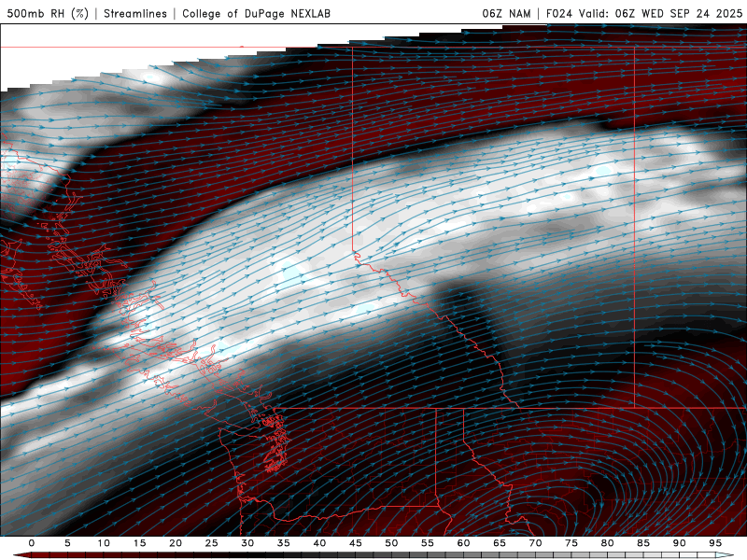Screen dimensions: 747x560
Task: Click the "500mb RH (%)" title text
Action: click(x=48, y=13)
